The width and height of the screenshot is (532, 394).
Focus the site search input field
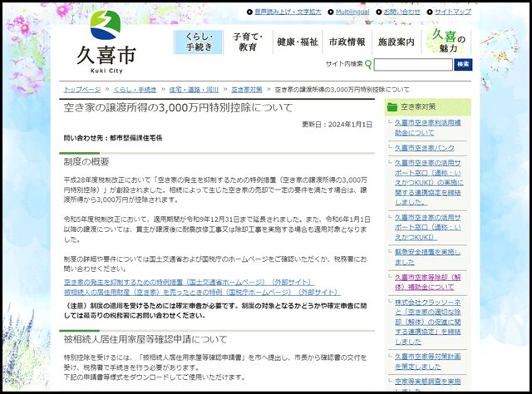point(413,65)
